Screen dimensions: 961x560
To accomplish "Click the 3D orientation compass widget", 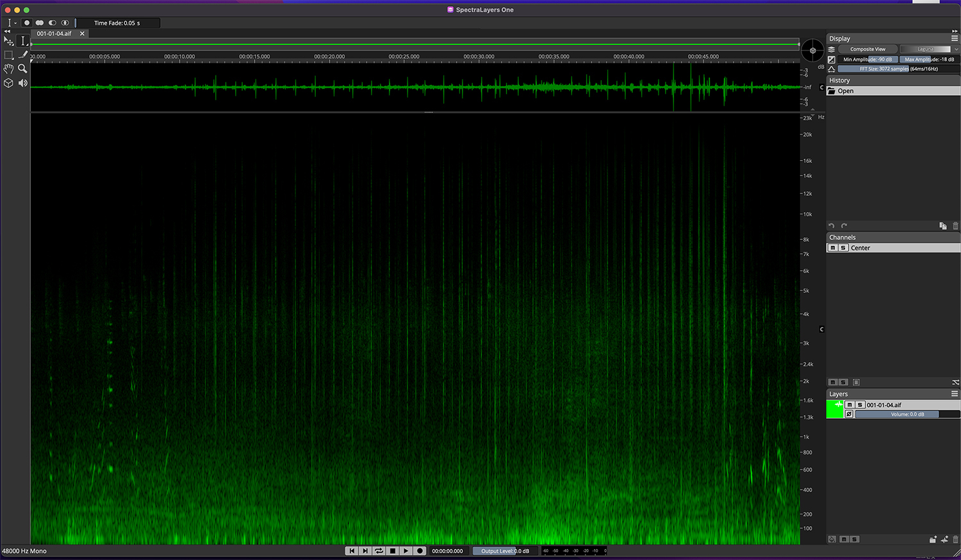I will tap(812, 51).
